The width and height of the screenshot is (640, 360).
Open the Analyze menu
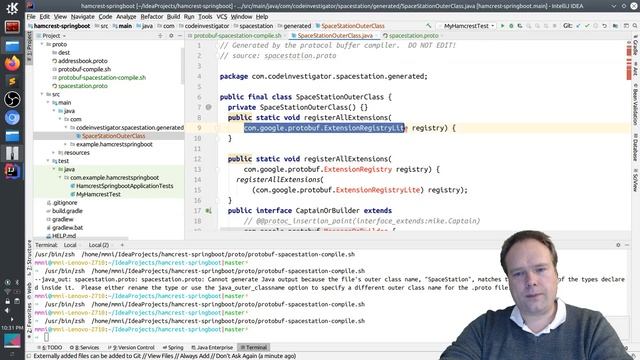coord(126,17)
